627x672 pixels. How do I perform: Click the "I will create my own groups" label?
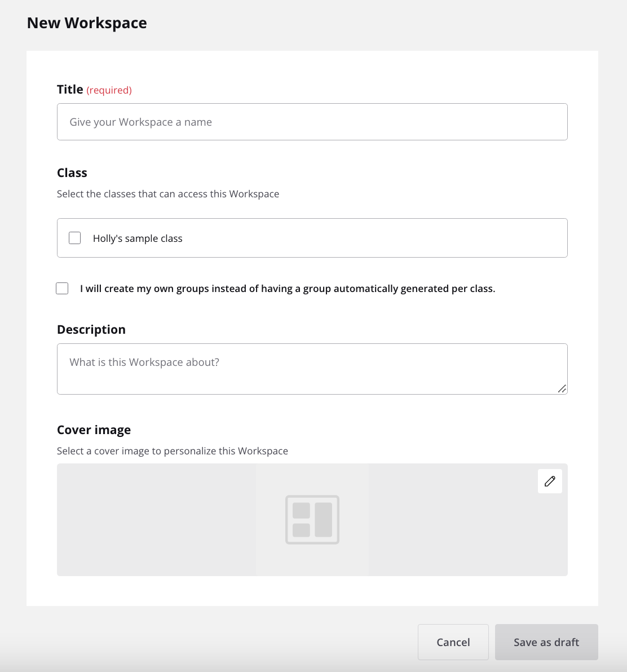pos(288,289)
